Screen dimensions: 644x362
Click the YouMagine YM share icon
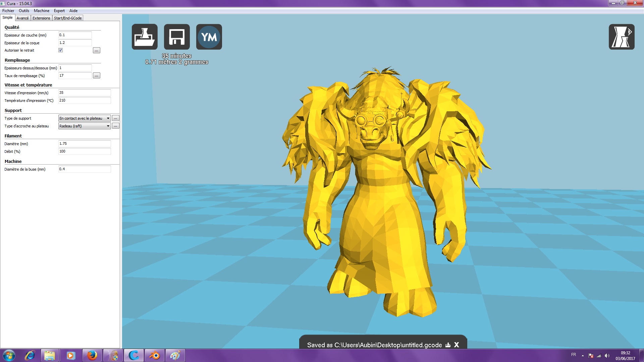pyautogui.click(x=209, y=37)
